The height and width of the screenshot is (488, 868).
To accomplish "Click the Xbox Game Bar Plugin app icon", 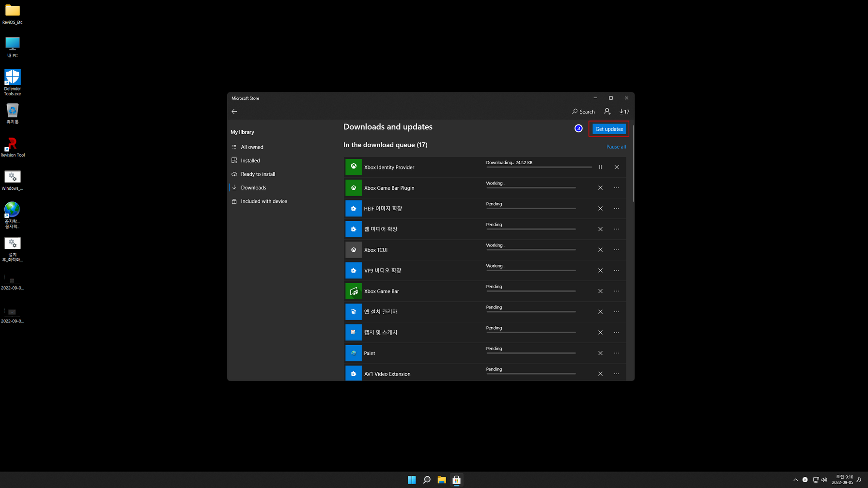I will (x=354, y=188).
